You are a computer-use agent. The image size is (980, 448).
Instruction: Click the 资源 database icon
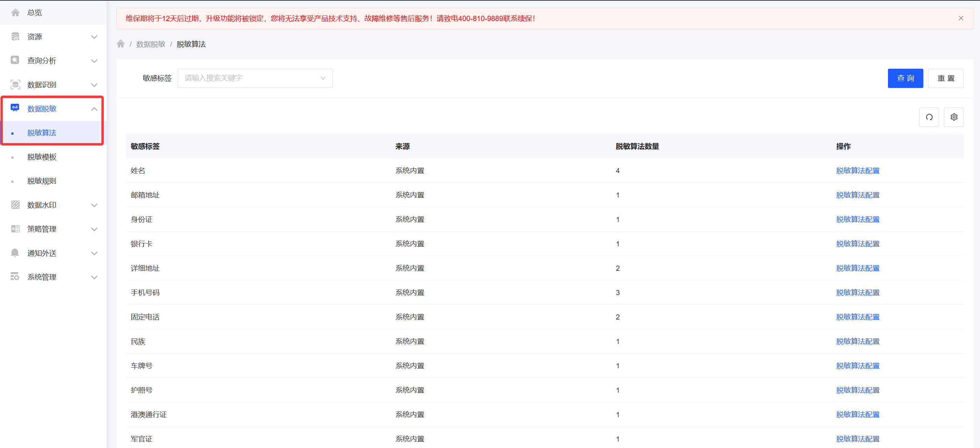15,36
